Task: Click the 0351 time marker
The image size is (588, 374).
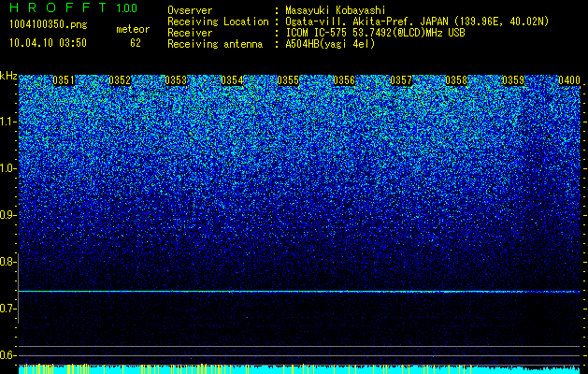Action: pos(64,80)
